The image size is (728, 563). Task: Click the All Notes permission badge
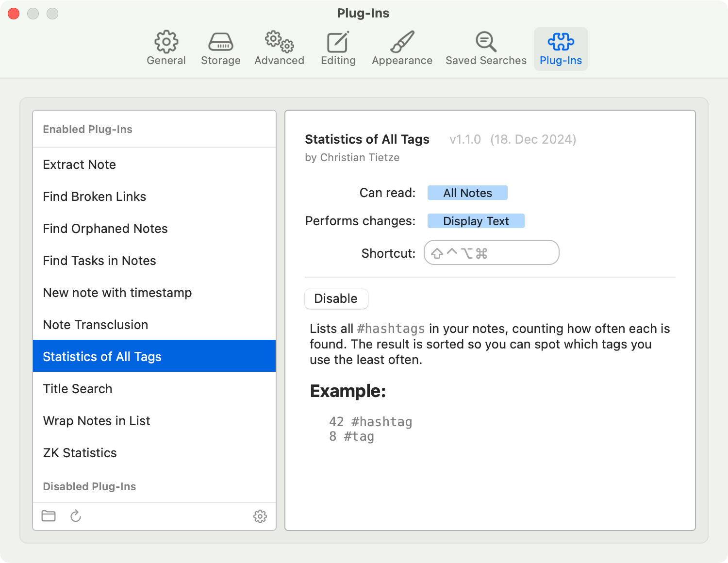pos(467,193)
